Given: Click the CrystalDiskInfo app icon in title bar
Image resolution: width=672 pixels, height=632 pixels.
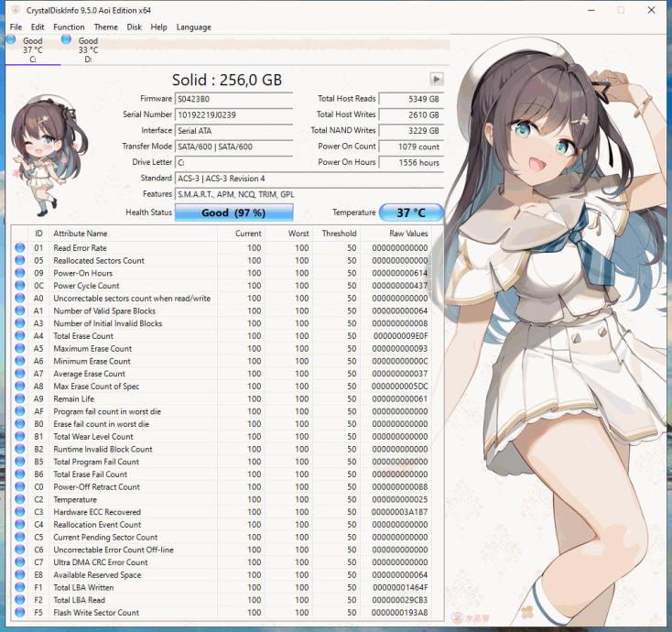Looking at the screenshot, I should 13,10.
